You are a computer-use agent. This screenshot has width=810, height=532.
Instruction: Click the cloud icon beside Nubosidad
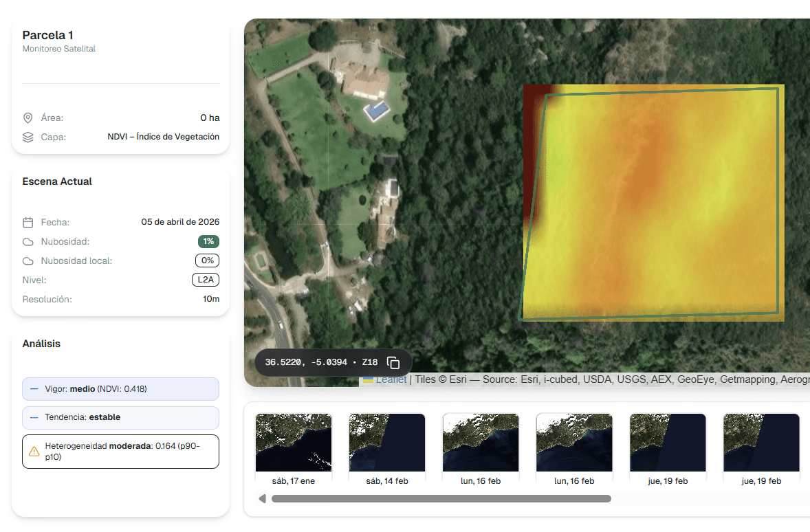coord(28,242)
